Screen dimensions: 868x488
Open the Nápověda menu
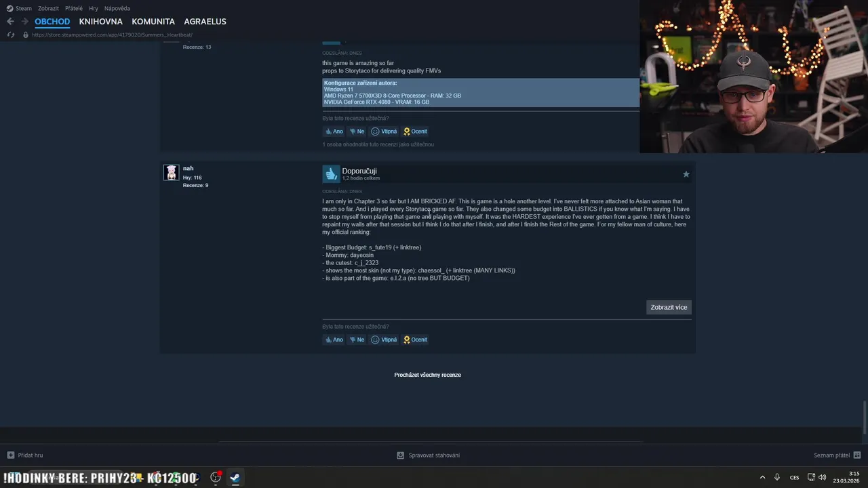point(117,8)
